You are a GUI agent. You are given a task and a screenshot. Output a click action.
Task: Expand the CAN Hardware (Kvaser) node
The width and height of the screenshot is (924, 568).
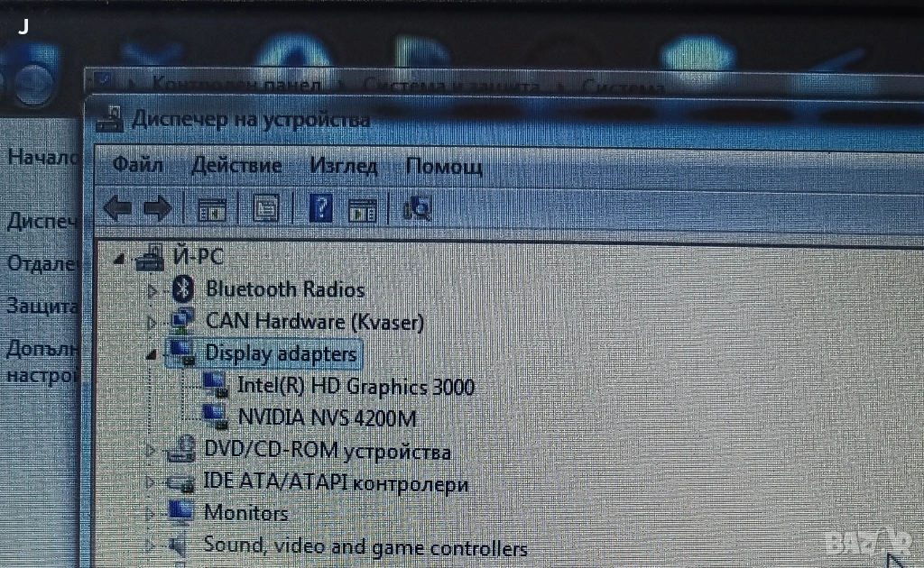pos(152,322)
